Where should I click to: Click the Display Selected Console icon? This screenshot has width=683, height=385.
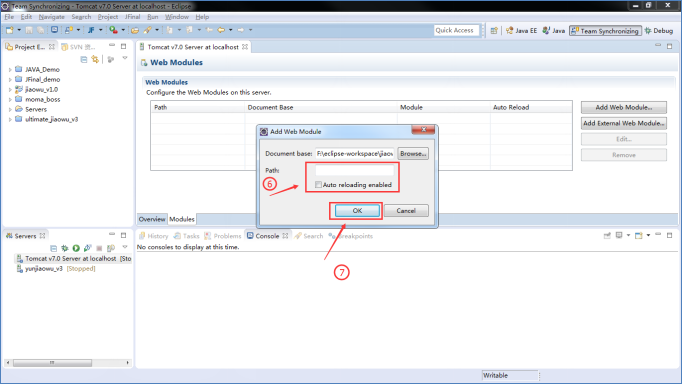tap(619, 236)
